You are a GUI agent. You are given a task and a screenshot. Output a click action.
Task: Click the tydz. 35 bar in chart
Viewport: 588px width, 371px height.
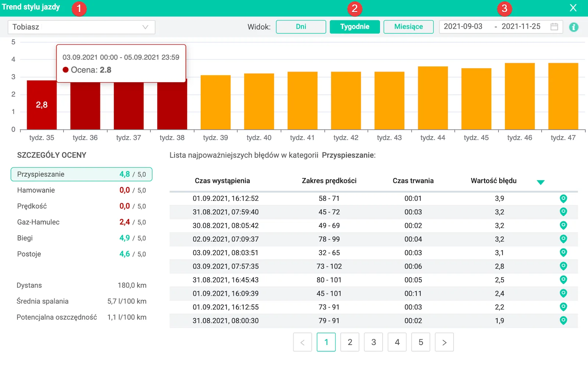coord(42,105)
